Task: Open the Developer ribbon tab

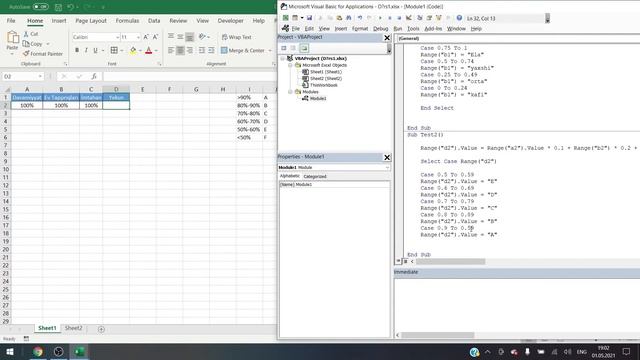Action: pyautogui.click(x=230, y=20)
